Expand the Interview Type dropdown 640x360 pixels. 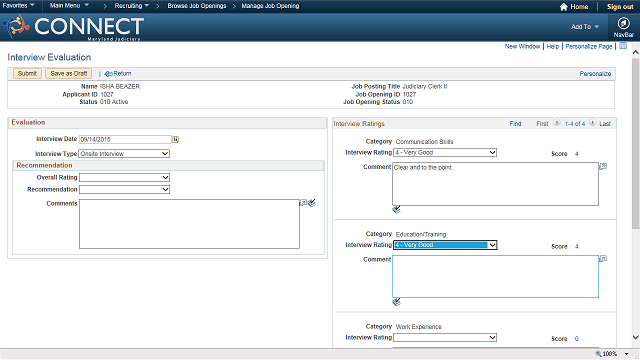point(165,153)
